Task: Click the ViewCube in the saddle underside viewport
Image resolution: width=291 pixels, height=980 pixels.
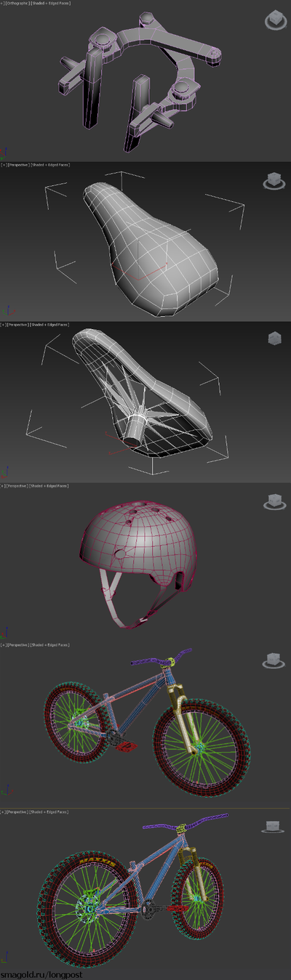Action: click(x=274, y=339)
